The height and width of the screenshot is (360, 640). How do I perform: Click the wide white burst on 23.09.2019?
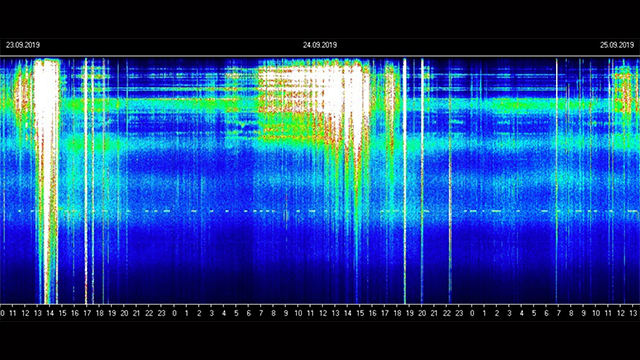(x=47, y=180)
